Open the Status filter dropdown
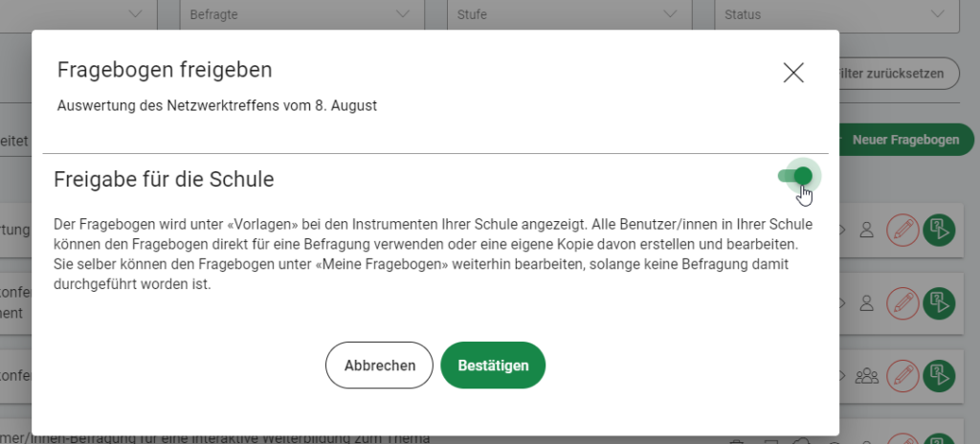Image resolution: width=980 pixels, height=444 pixels. [836, 13]
